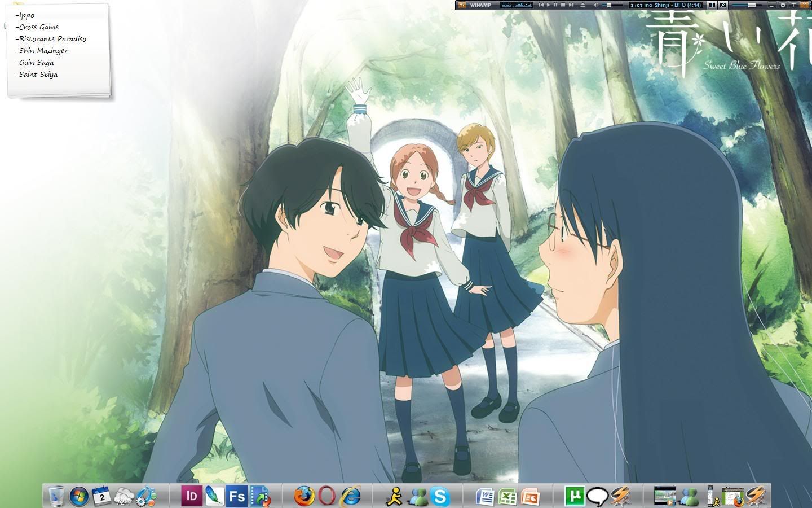Click the Winamp song title display
812x508 pixels.
point(674,5)
